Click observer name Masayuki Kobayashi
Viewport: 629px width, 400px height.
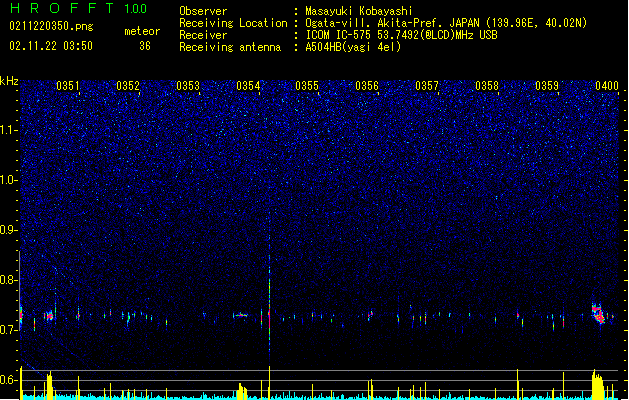pyautogui.click(x=359, y=11)
